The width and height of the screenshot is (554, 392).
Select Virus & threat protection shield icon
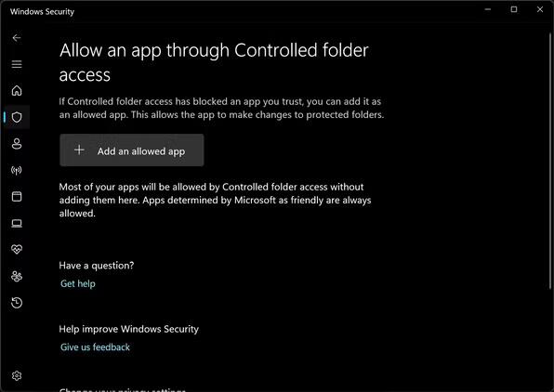point(17,117)
